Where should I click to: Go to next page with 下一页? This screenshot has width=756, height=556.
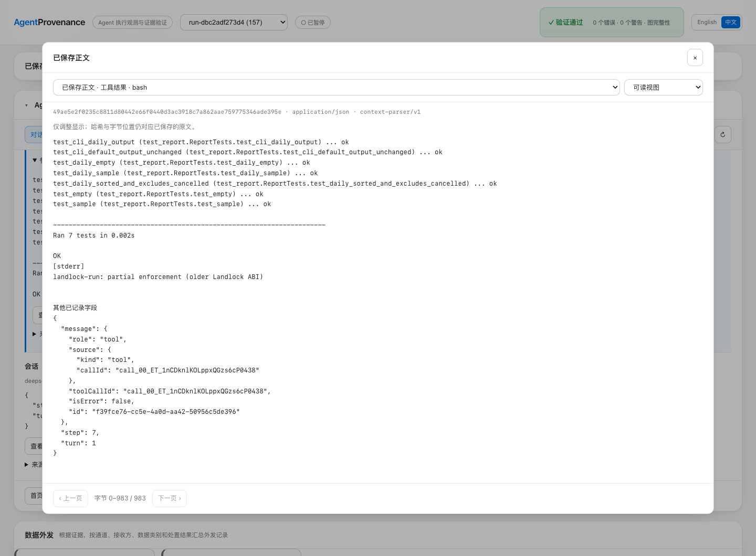170,498
